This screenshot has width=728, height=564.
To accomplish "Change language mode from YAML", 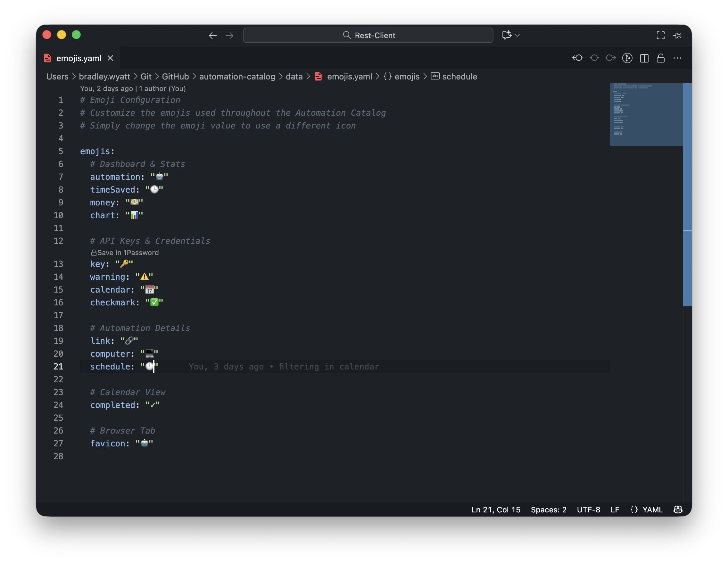I will tap(652, 510).
